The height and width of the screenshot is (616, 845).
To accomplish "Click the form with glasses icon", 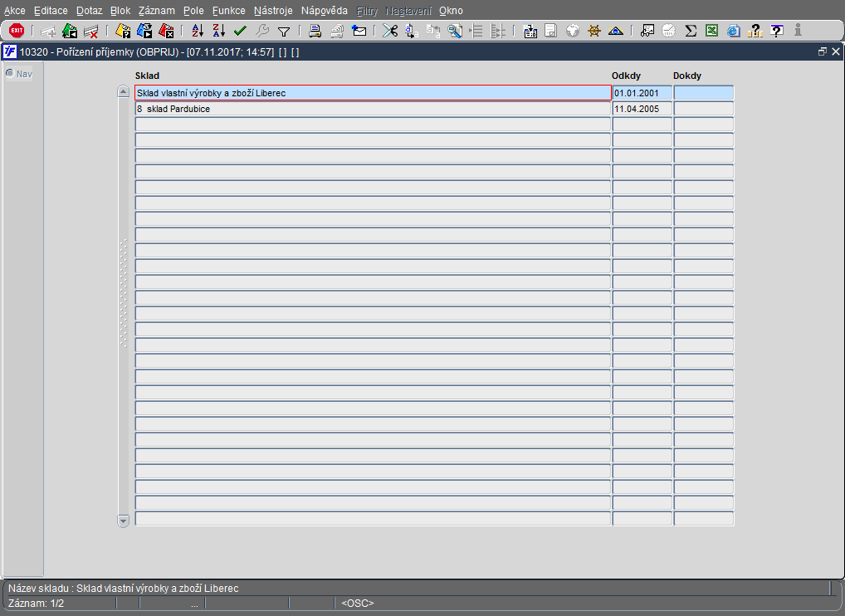I will pyautogui.click(x=647, y=32).
